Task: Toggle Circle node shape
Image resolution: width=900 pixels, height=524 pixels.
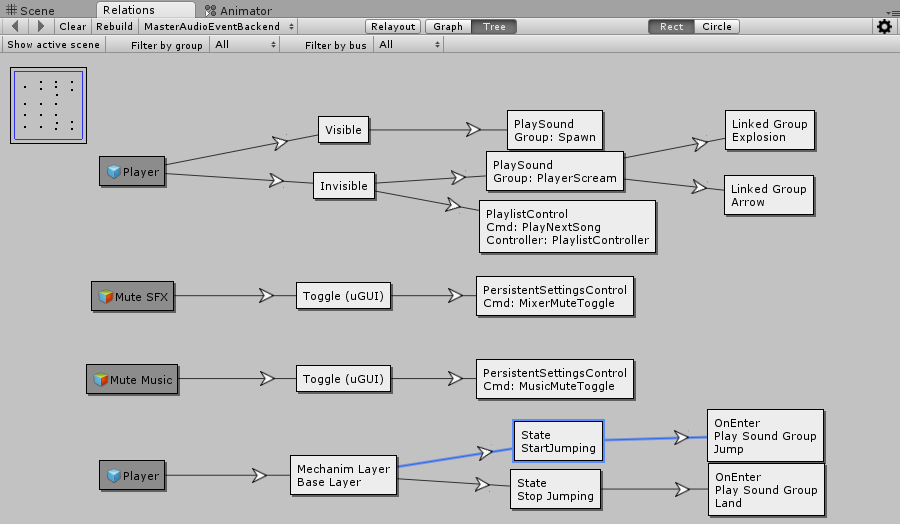Action: point(717,27)
